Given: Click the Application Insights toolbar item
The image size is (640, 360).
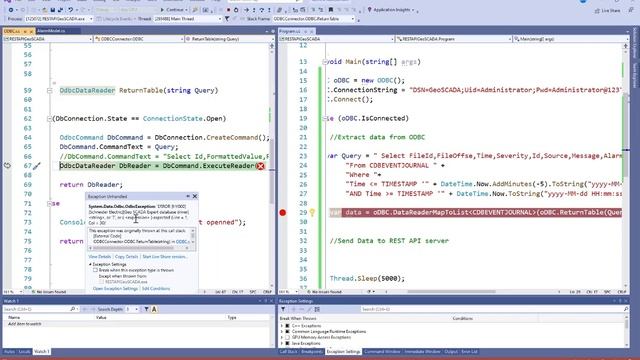Looking at the screenshot, I should [391, 9].
